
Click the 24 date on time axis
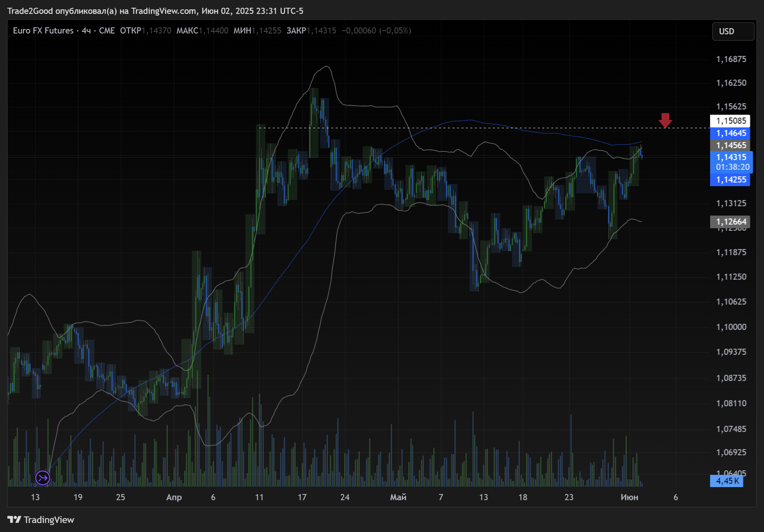point(345,497)
